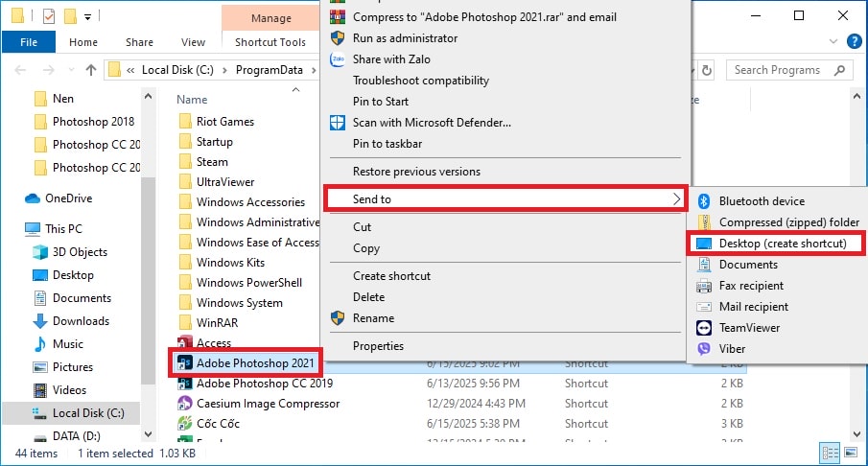This screenshot has height=466, width=868.
Task: Open the Help question mark icon
Action: [x=855, y=41]
